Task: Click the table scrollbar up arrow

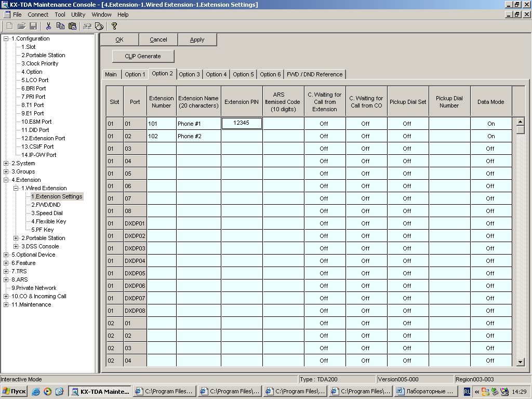Action: coord(520,121)
